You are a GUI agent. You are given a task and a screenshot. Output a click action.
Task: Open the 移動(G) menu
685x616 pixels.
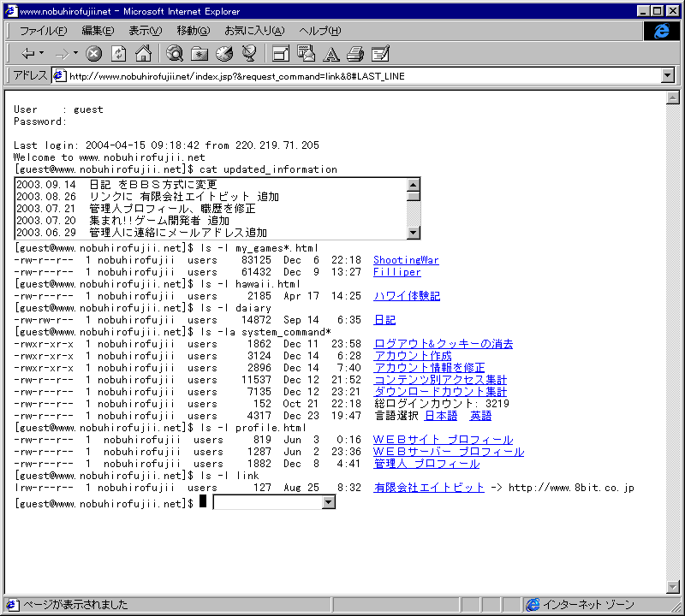pos(194,31)
